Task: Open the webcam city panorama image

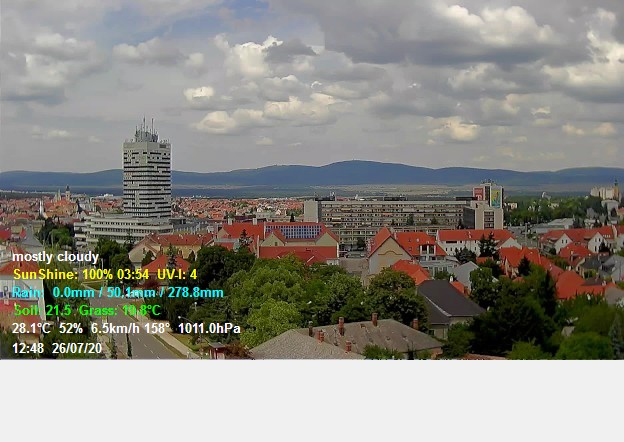Action: (x=312, y=180)
